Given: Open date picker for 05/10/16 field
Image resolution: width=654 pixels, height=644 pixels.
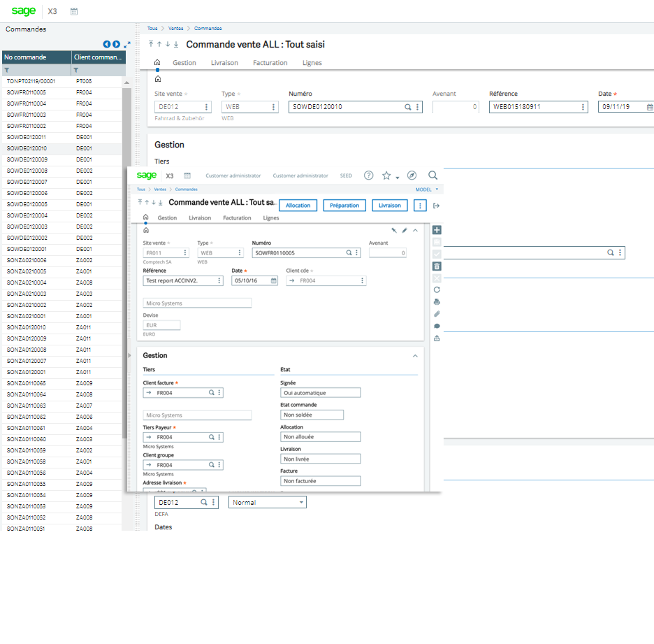Looking at the screenshot, I should click(x=274, y=280).
